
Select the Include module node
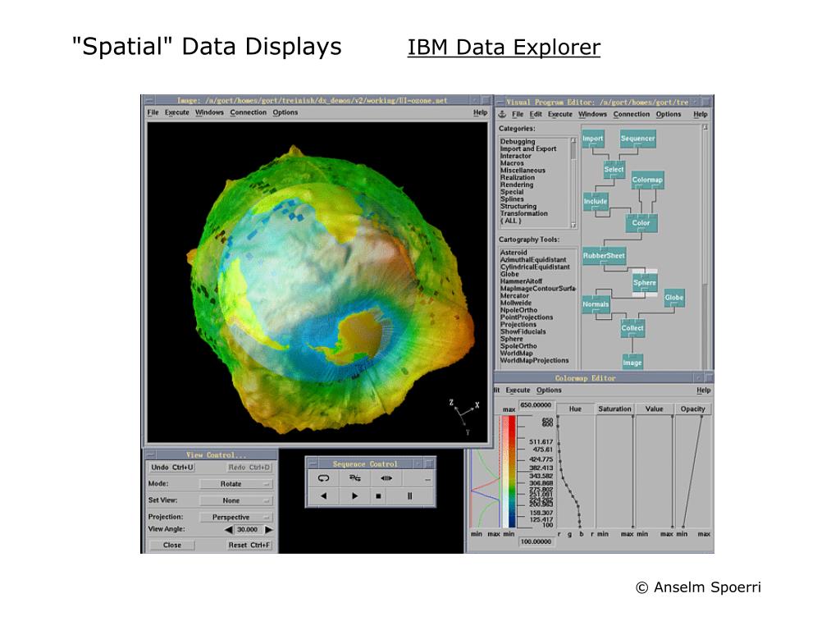pos(596,202)
